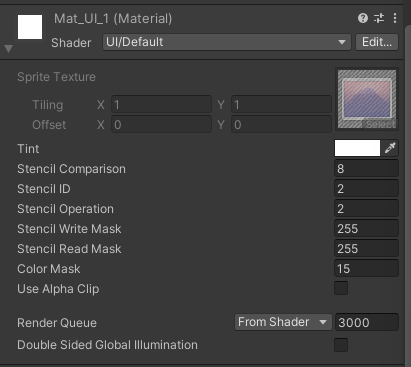The height and width of the screenshot is (367, 411).
Task: Click the Tiling X field
Action: 161,105
